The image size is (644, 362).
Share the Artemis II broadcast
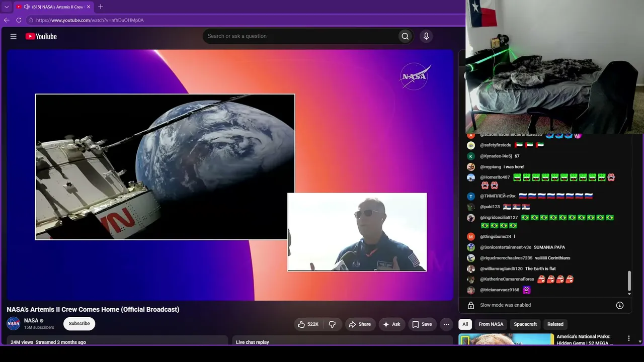[x=360, y=324]
